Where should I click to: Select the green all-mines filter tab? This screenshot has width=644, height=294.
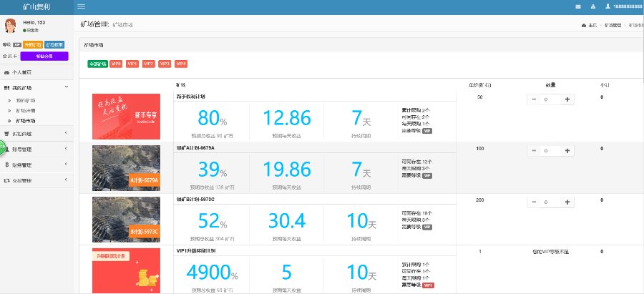click(97, 64)
